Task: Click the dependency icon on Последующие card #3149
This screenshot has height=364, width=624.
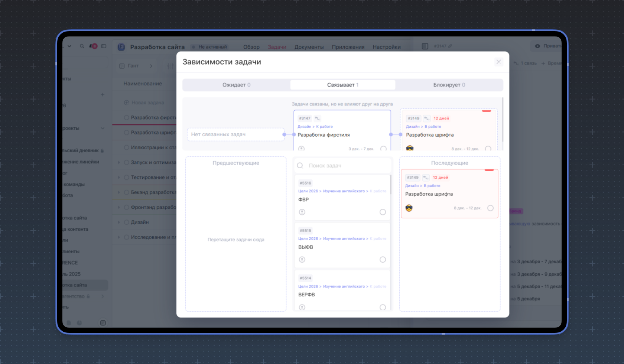Action: click(x=426, y=178)
